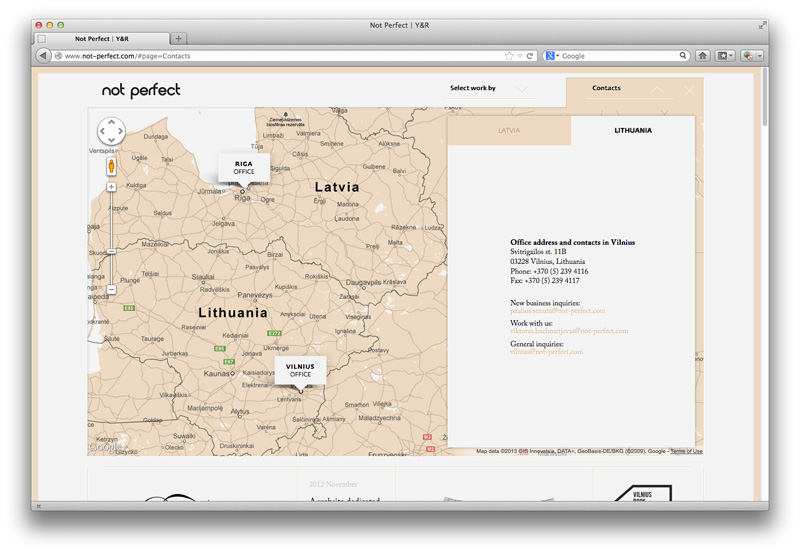Viewport: 800px width, 554px height.
Task: Click the RIGA OFFICE map marker
Action: point(244,168)
